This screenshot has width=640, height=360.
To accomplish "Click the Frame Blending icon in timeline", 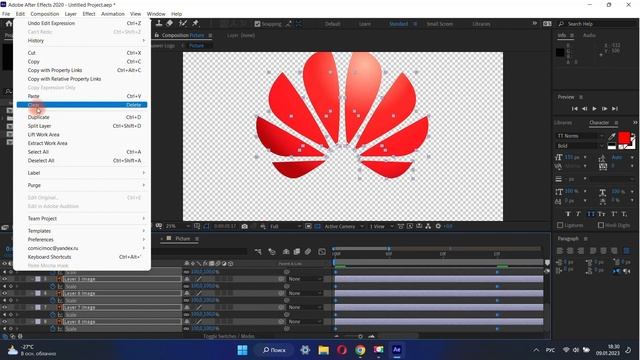I will (x=297, y=251).
